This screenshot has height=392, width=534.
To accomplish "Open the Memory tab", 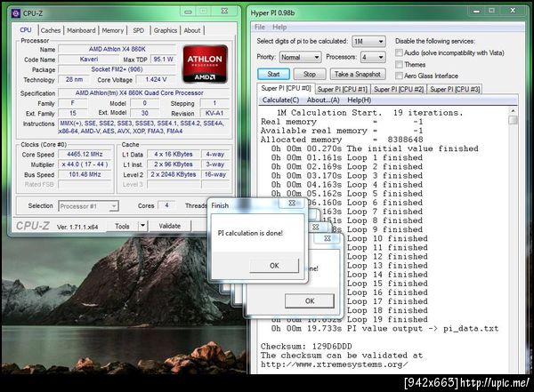I will click(113, 30).
